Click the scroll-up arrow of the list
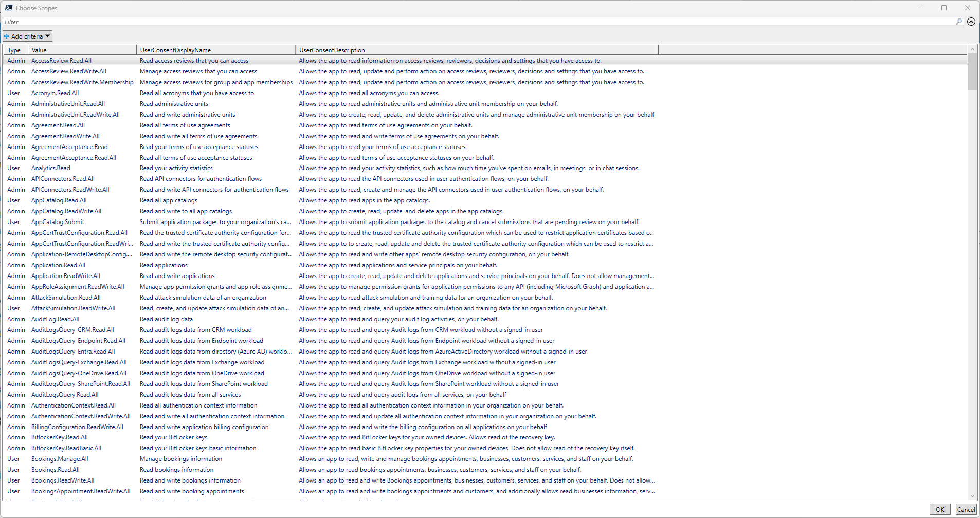980x518 pixels. click(972, 49)
